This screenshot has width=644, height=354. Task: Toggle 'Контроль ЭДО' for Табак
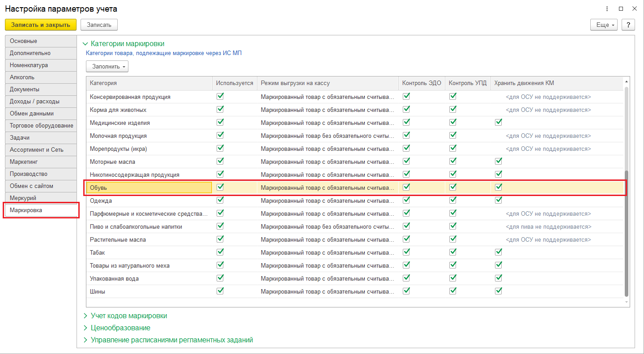pos(406,252)
